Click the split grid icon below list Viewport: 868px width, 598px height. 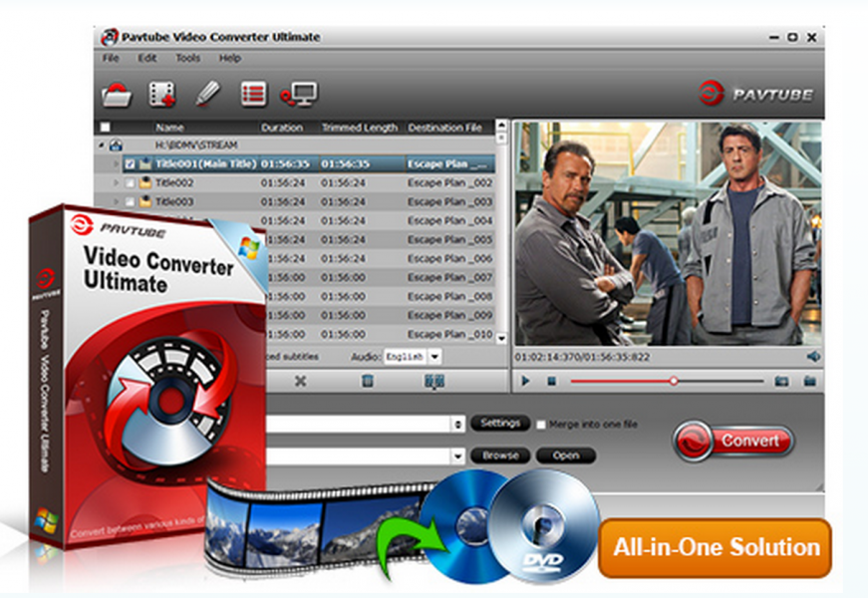coord(434,381)
